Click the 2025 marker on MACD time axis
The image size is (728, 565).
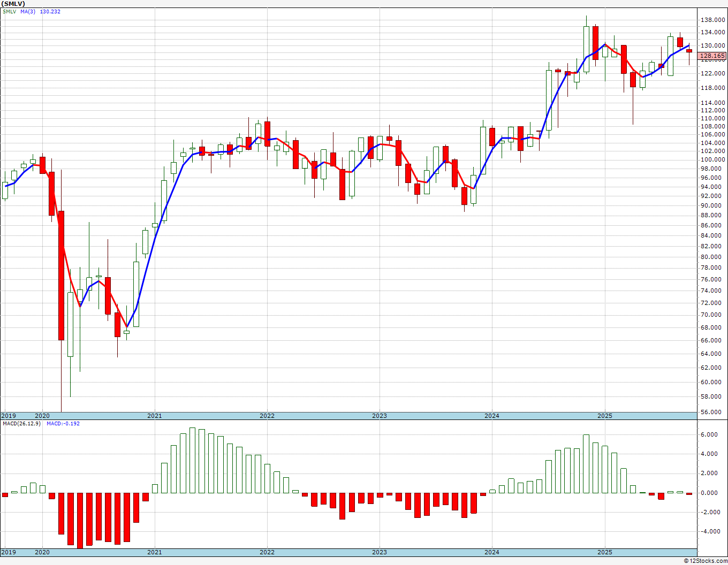click(604, 552)
